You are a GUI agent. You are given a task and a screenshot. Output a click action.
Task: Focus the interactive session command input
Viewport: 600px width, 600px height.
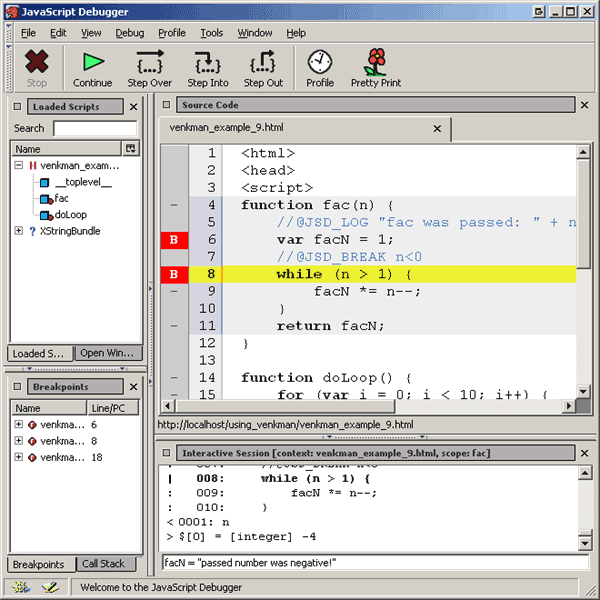click(375, 562)
